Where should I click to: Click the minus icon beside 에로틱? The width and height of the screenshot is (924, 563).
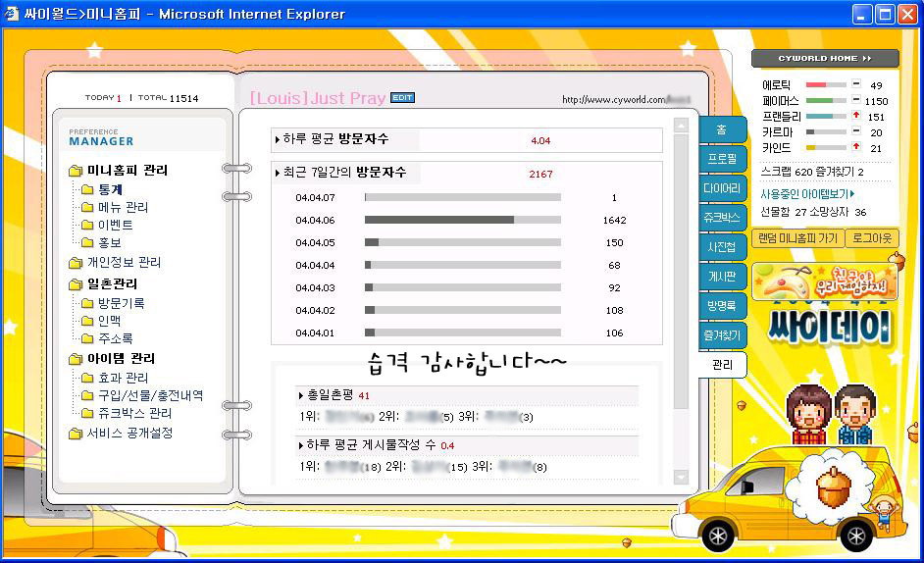[x=856, y=84]
